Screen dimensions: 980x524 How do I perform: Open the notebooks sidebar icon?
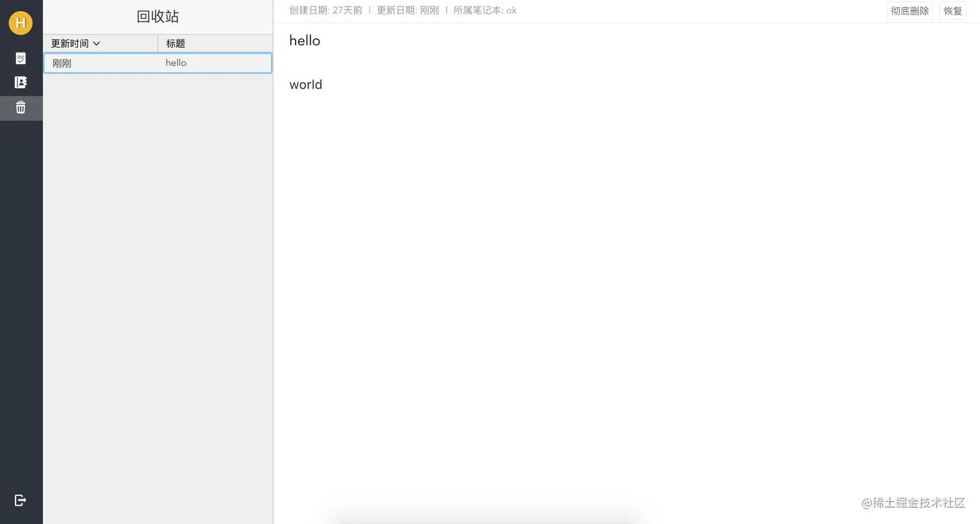click(x=21, y=82)
